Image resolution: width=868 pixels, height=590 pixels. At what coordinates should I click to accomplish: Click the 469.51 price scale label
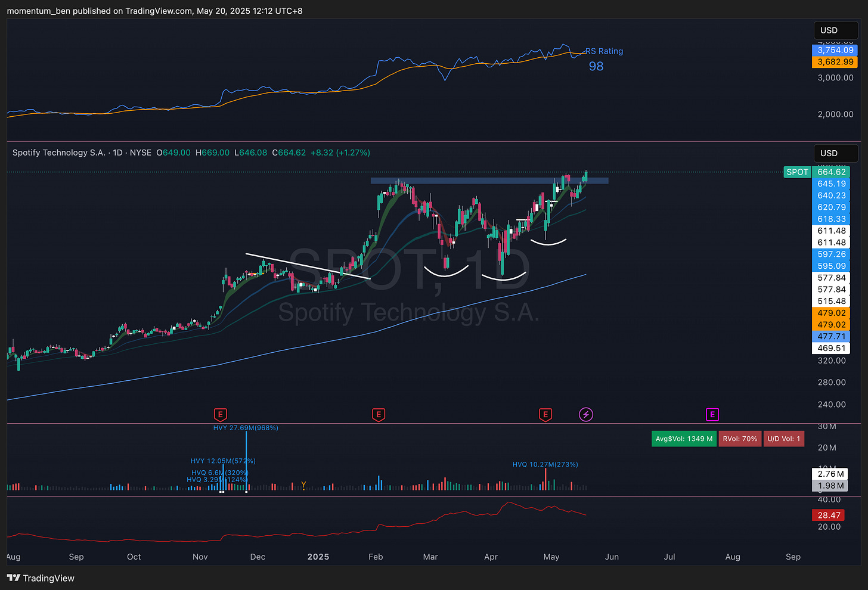(831, 348)
